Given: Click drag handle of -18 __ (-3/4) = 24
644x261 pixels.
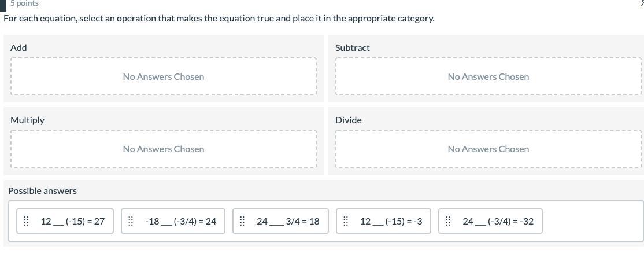Looking at the screenshot, I should pos(131,221).
